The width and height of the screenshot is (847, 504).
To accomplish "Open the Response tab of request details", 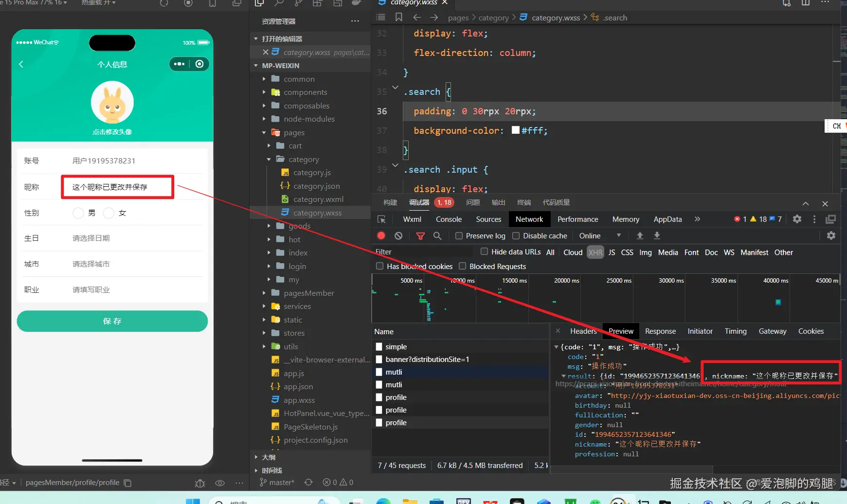I will [660, 331].
